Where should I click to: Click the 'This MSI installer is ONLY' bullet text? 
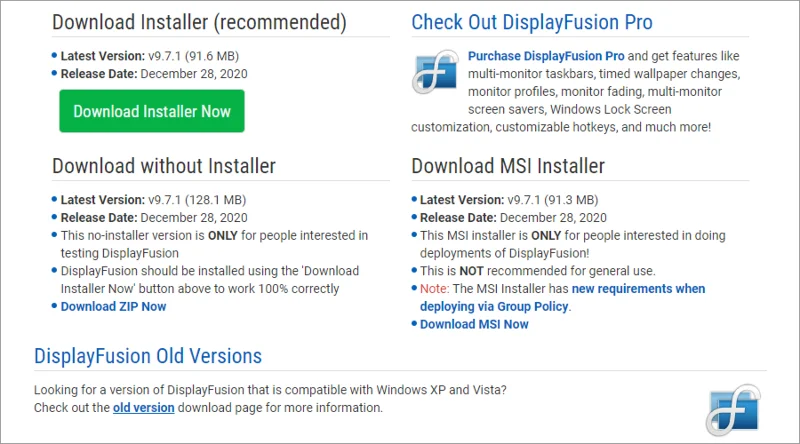tap(572, 244)
